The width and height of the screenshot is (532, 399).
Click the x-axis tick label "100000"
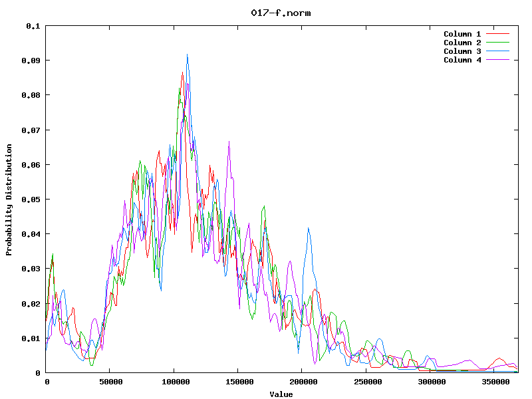point(176,382)
